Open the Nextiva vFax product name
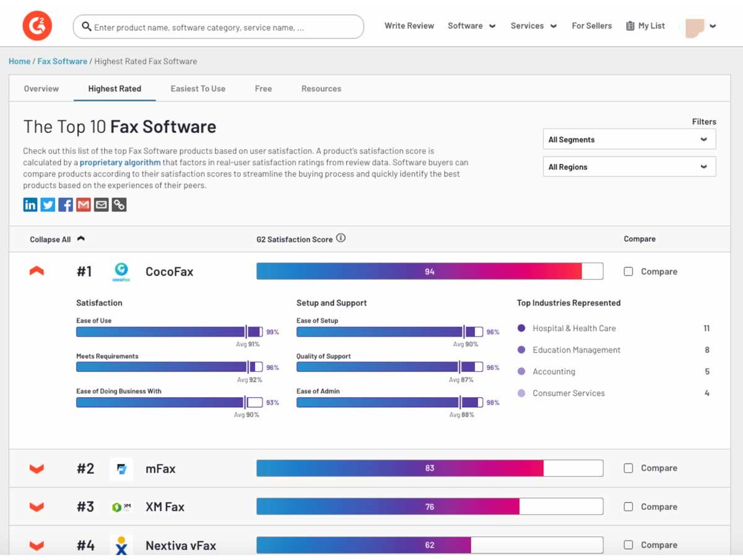This screenshot has height=560, width=743. (x=181, y=545)
